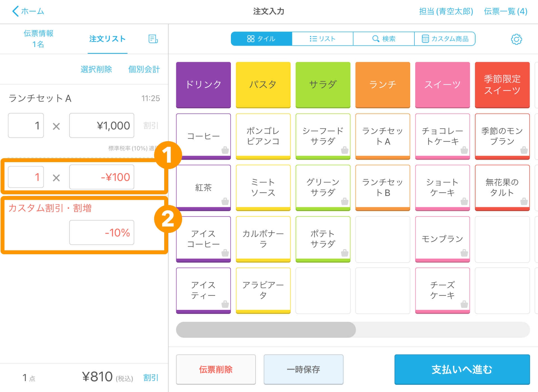The image size is (538, 392).
Task: Tap 伝票削除 to delete the slip
Action: click(216, 369)
